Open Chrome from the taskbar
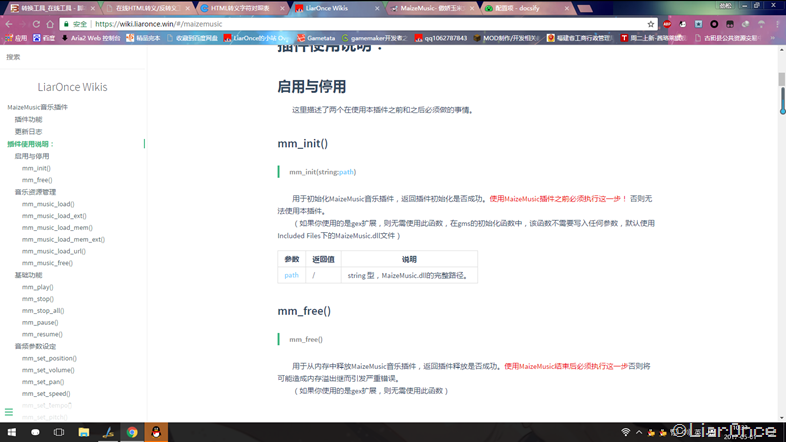Screen dimensions: 786x442 [x=132, y=432]
